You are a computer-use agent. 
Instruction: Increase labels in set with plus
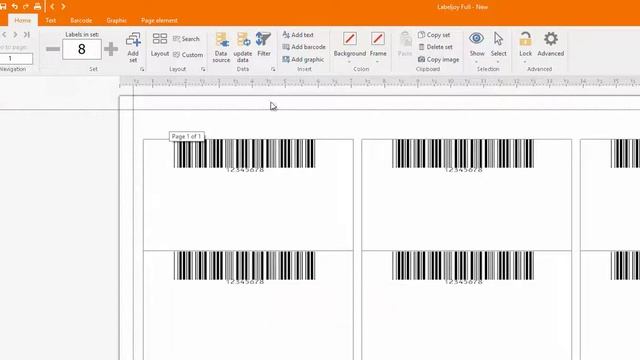pos(111,49)
